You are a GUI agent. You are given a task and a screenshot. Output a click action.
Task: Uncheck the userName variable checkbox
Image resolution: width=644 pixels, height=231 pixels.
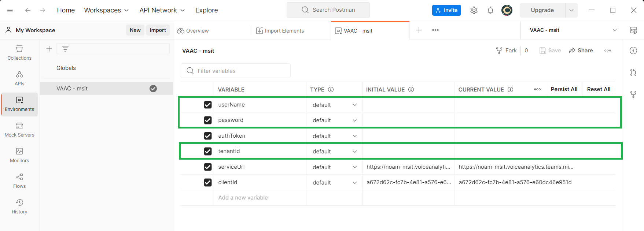click(208, 105)
